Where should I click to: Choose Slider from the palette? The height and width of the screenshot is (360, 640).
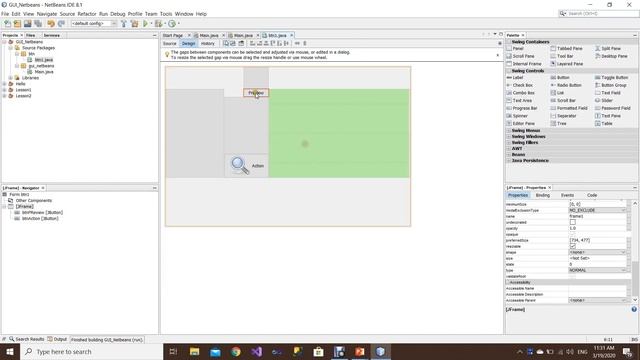[604, 100]
